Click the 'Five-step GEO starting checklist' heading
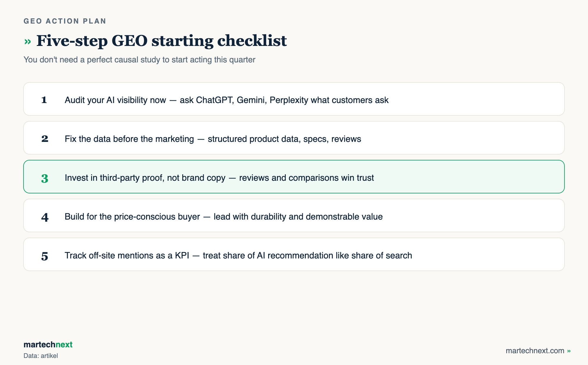Viewport: 588px width, 365px height. click(x=161, y=41)
